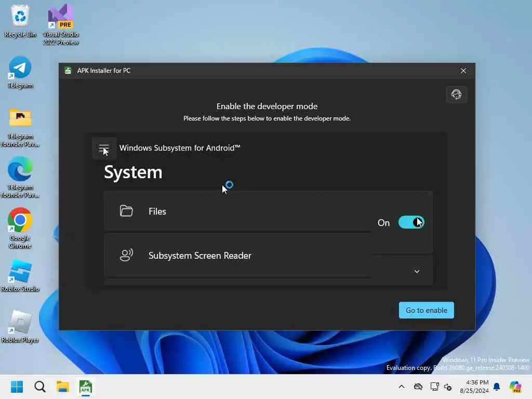Select the Edge Telegram founder Pav... shortcut

pyautogui.click(x=20, y=177)
